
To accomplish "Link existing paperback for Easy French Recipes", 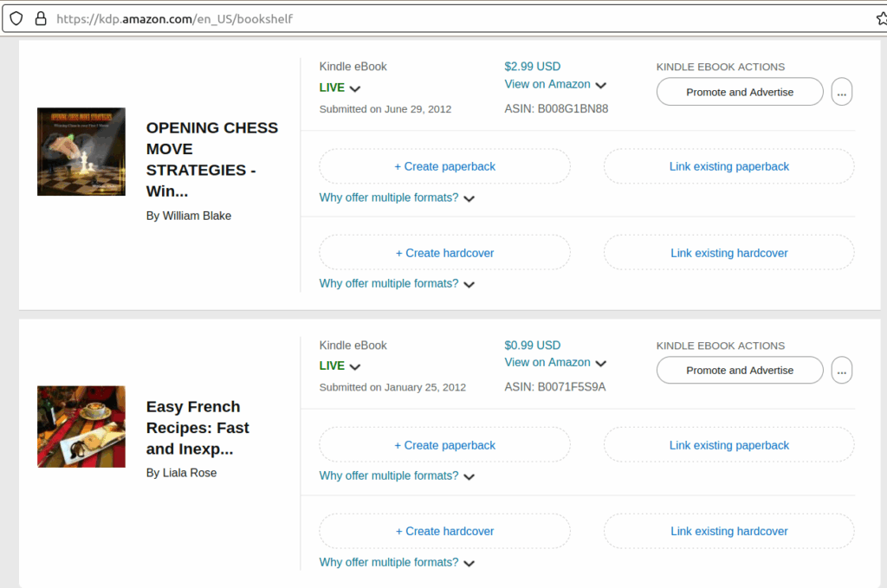I will (x=728, y=445).
